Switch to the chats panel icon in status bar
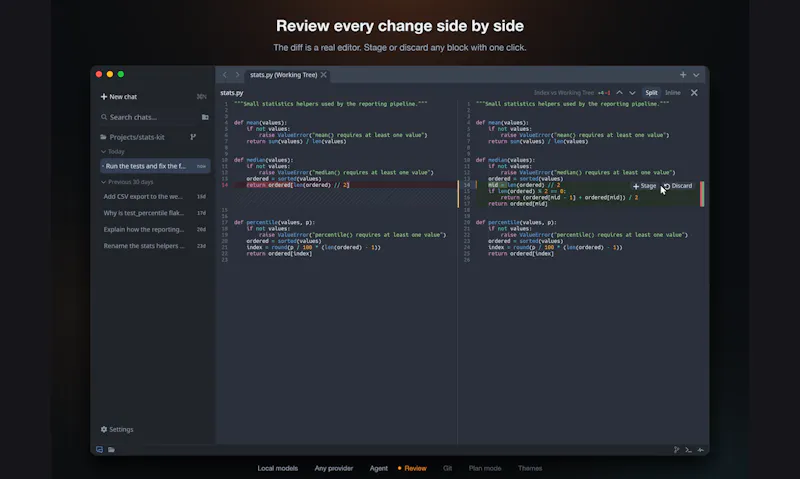This screenshot has width=800, height=479. 99,449
